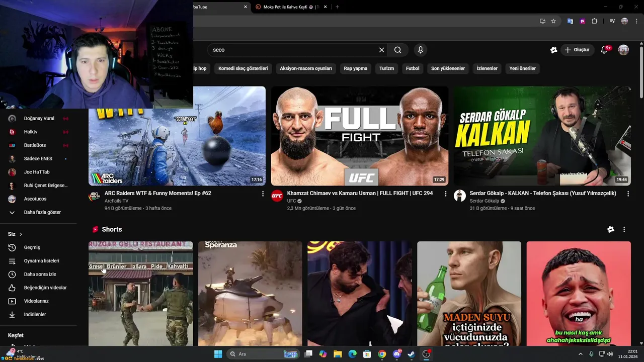Select Turizm filter chip
This screenshot has width=644, height=362.
pyautogui.click(x=386, y=68)
